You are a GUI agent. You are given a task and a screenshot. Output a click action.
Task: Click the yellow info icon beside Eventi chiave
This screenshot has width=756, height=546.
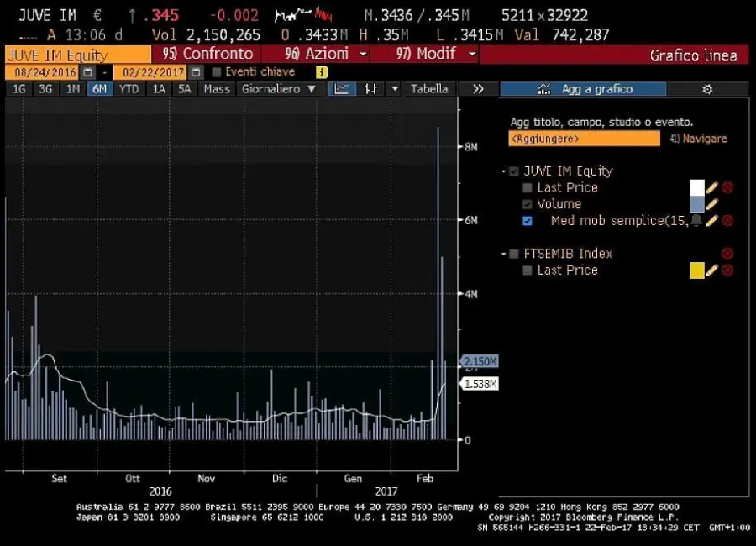pyautogui.click(x=322, y=72)
